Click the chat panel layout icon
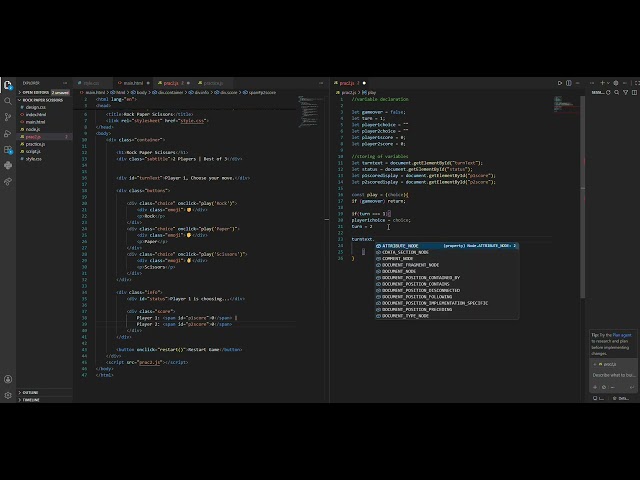Viewport: 640px width, 480px height. coord(634,93)
